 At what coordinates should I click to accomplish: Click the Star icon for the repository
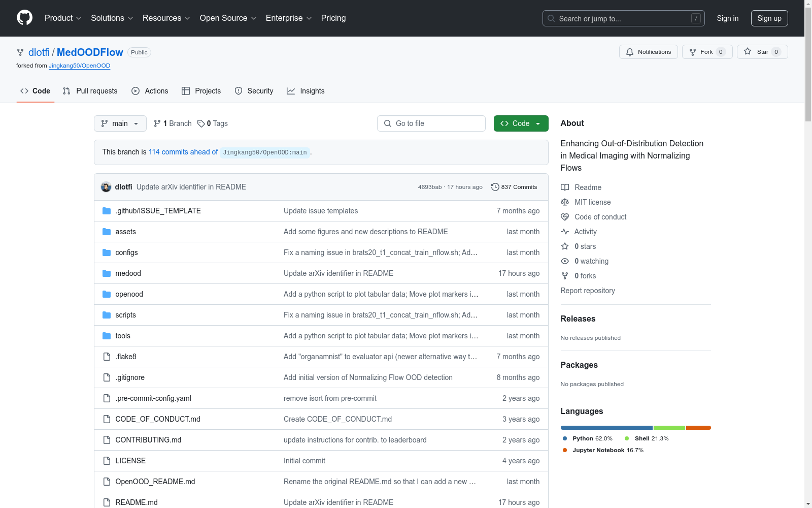coord(748,52)
